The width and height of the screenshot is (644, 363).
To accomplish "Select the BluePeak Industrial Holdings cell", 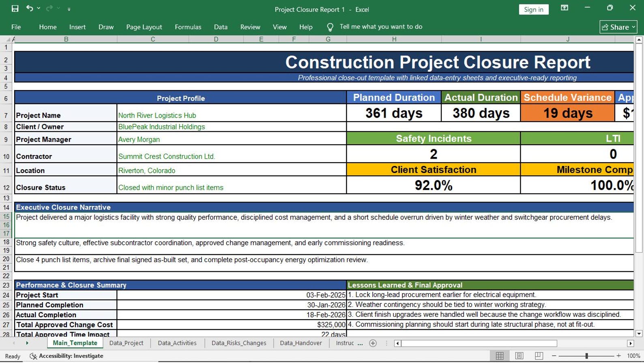I will tap(232, 127).
